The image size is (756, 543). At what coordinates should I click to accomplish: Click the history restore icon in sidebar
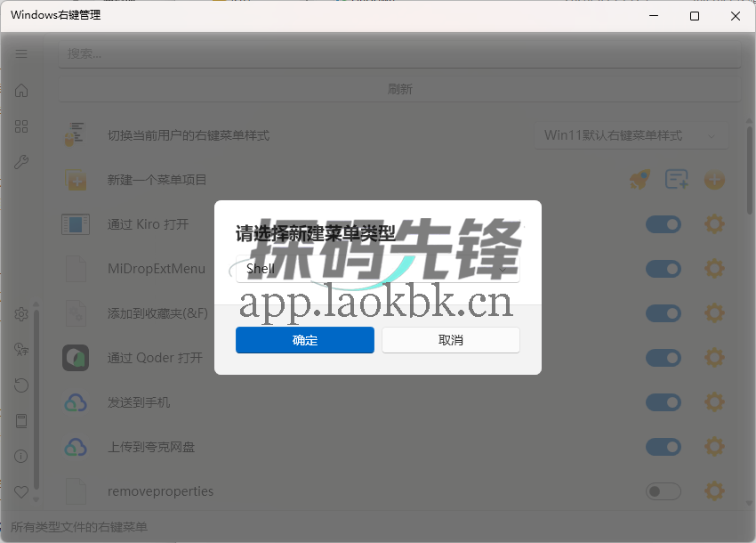click(21, 385)
